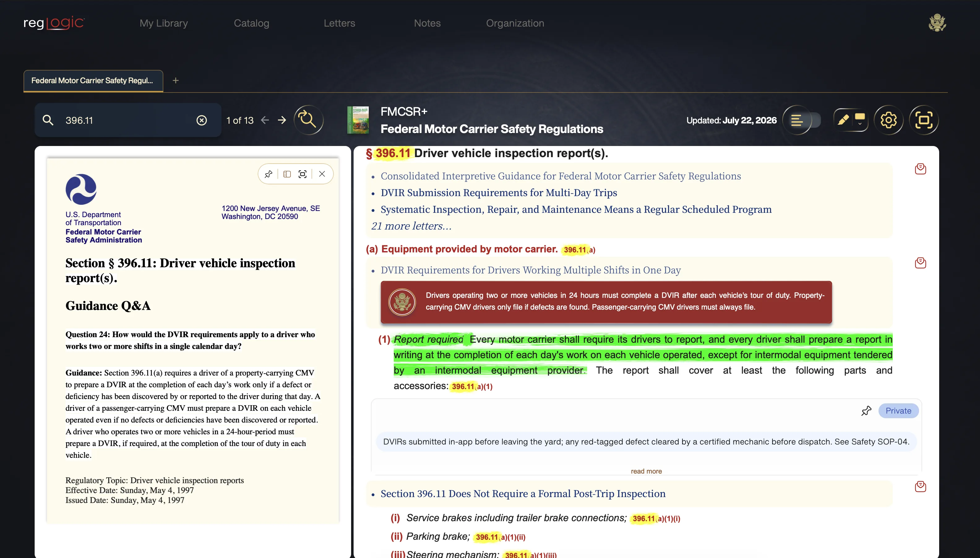Pin the guidance letter panel
Image resolution: width=980 pixels, height=558 pixels.
(x=268, y=174)
